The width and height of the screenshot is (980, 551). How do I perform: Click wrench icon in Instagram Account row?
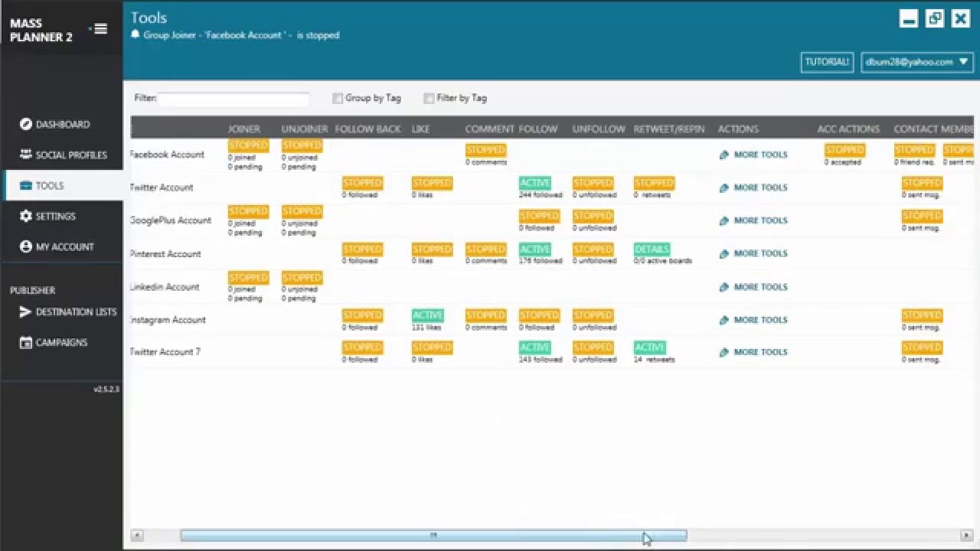click(724, 320)
